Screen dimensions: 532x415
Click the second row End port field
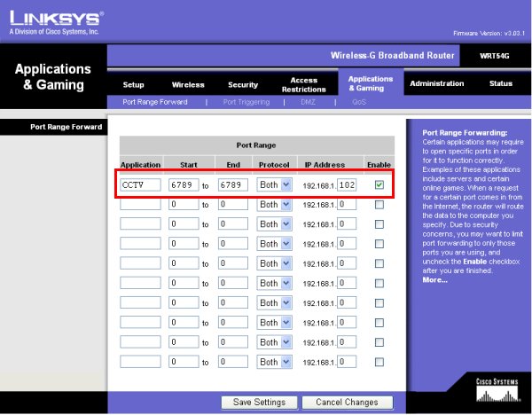click(232, 204)
